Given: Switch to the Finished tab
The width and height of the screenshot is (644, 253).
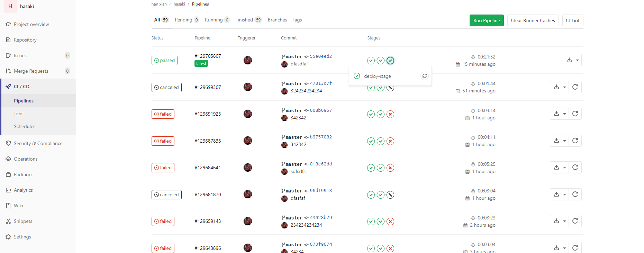Looking at the screenshot, I should click(x=248, y=20).
